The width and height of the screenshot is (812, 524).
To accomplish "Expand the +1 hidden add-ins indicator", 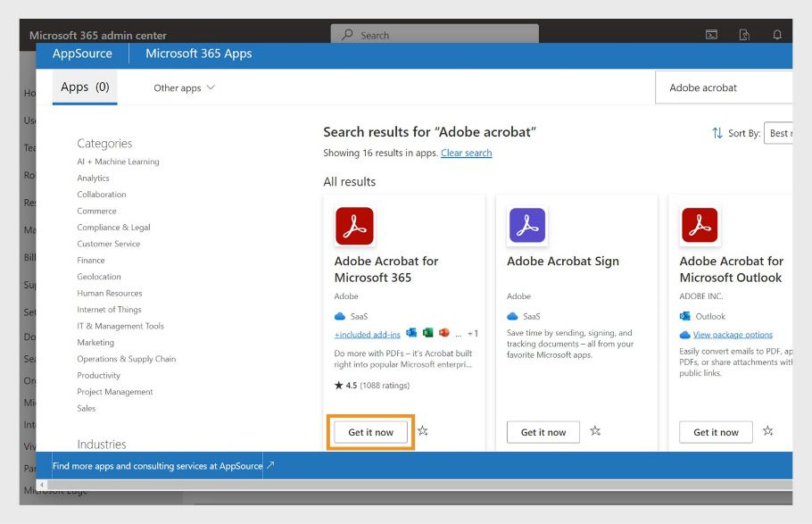I will click(474, 332).
